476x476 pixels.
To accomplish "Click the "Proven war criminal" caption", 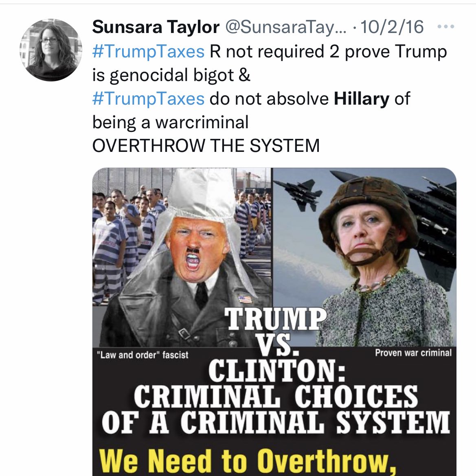I will [x=413, y=353].
